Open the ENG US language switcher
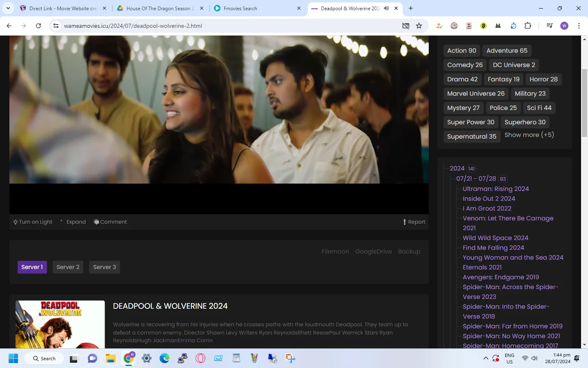Screen dimensions: 588x368 (x=510, y=359)
